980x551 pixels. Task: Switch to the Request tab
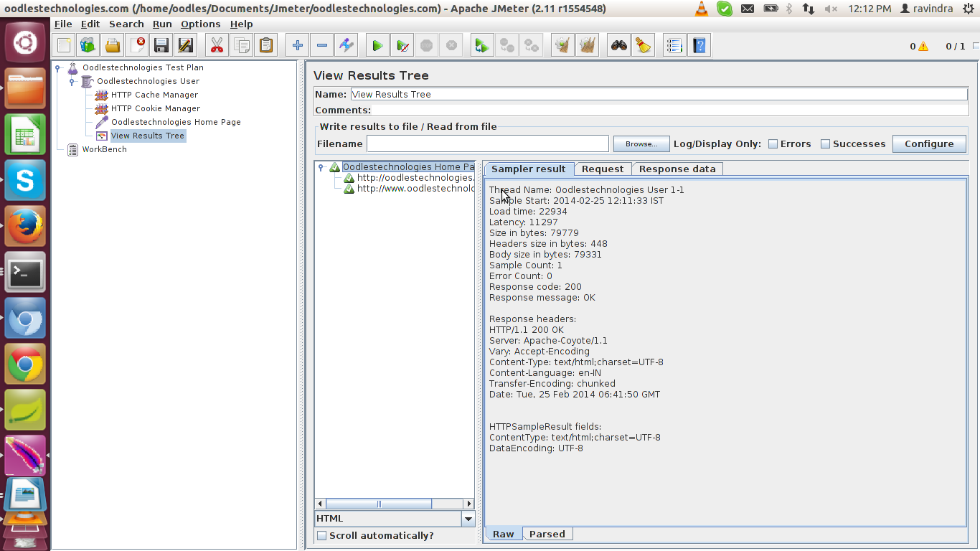[603, 169]
